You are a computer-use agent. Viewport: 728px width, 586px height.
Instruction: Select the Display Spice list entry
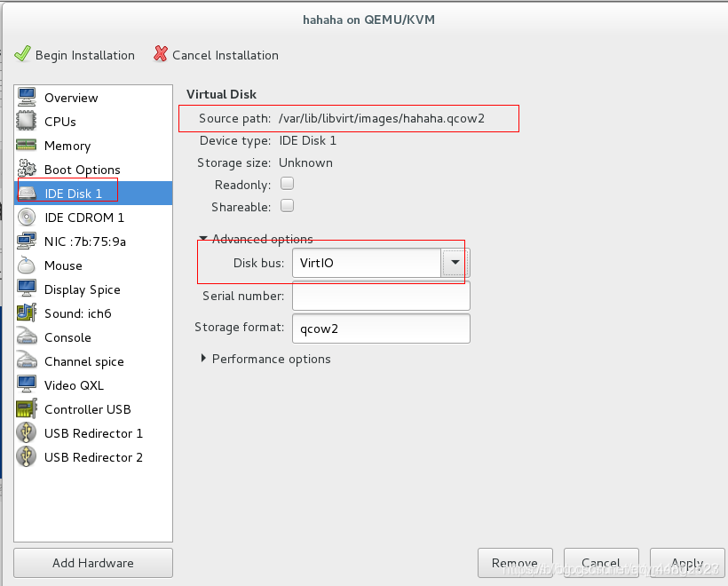(93, 289)
